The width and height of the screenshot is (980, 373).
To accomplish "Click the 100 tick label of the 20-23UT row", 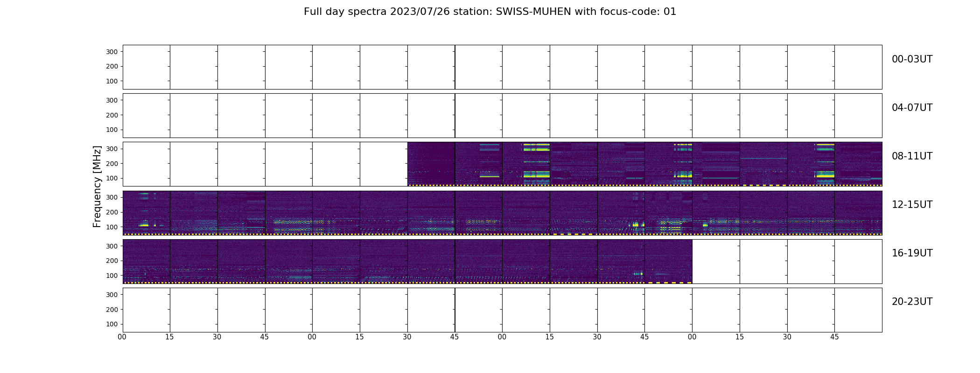I will 112,325.
